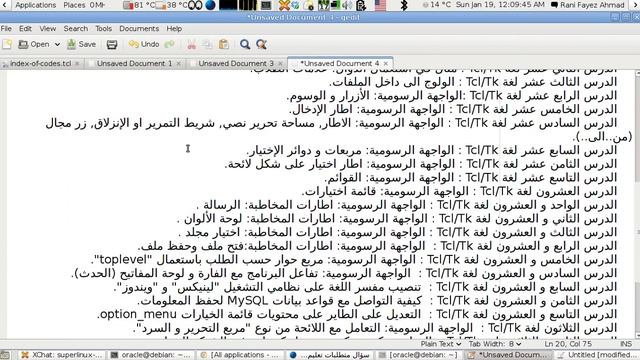Screen dimensions: 640x360
Task: Print the document with printer icon
Action: coord(112,44)
